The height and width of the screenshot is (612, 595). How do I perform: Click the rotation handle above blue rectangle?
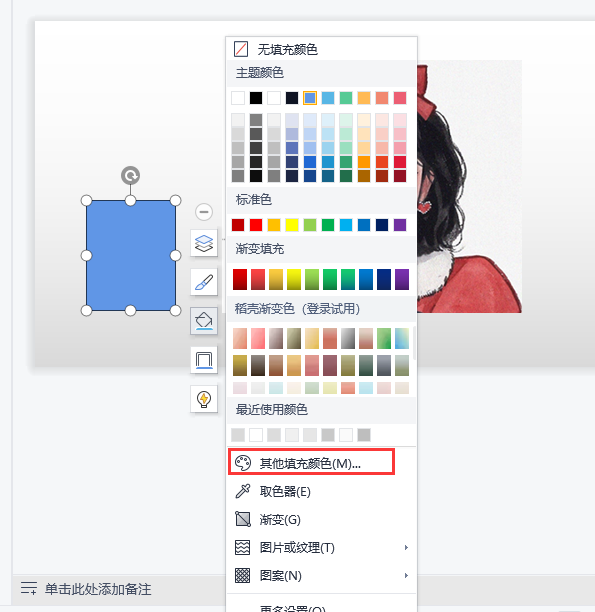coord(130,175)
